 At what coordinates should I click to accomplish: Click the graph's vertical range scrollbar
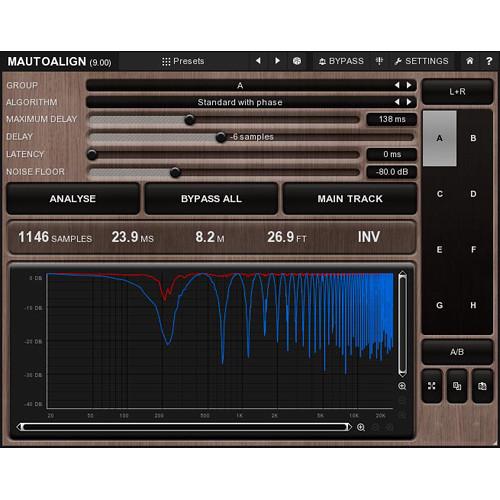tap(402, 324)
